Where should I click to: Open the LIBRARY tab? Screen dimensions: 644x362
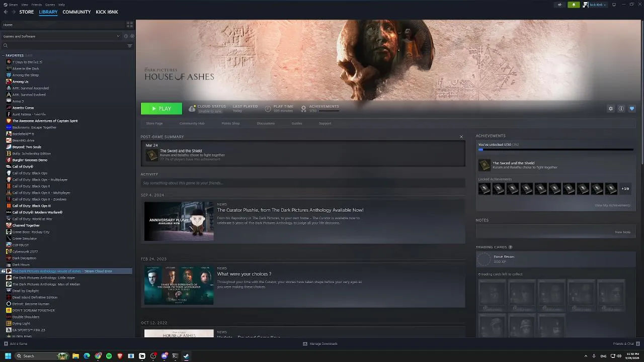[48, 12]
